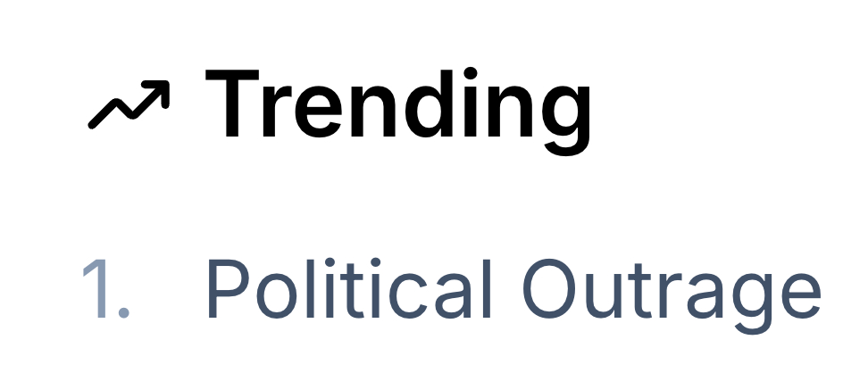Choose the first entry in Trending list
The height and width of the screenshot is (373, 868).
coord(512,291)
